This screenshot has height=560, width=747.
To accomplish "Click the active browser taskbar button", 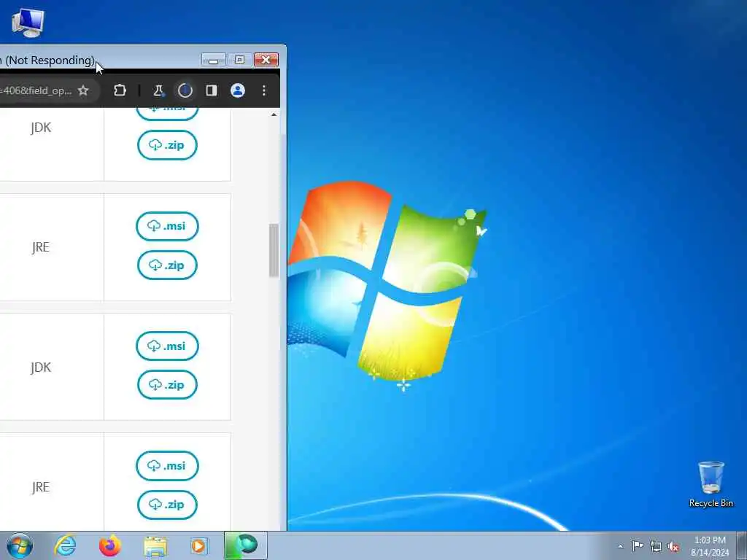I will click(245, 545).
